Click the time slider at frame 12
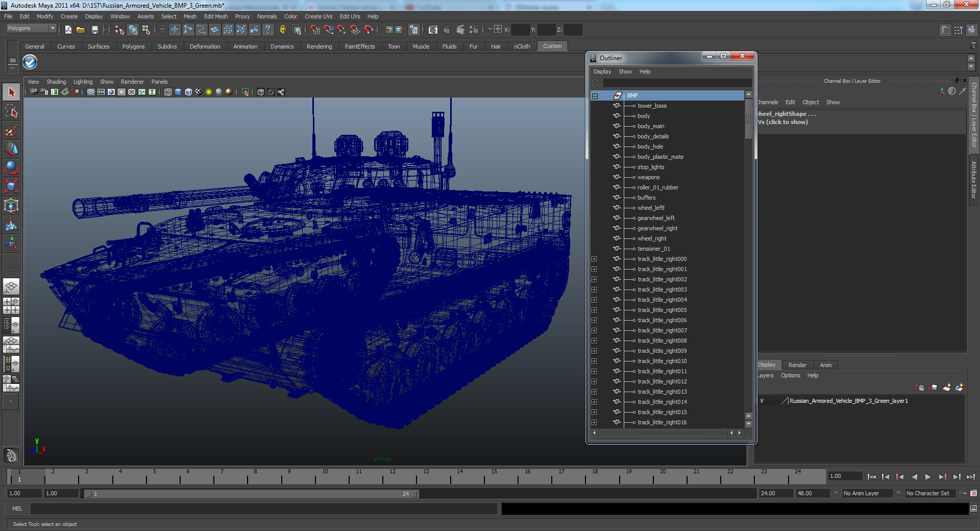980x531 pixels. 393,477
